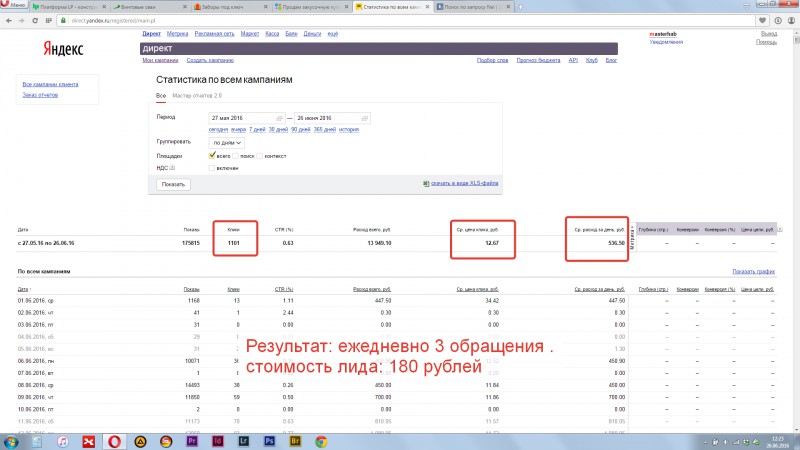
Task: Open Прогноз бюджета link
Action: (538, 60)
